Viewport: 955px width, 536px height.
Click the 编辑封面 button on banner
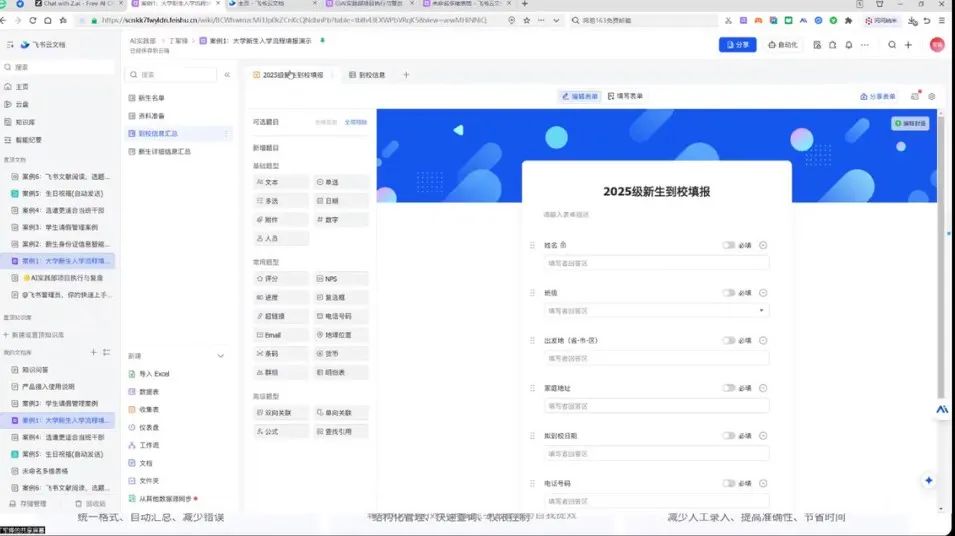pos(910,123)
